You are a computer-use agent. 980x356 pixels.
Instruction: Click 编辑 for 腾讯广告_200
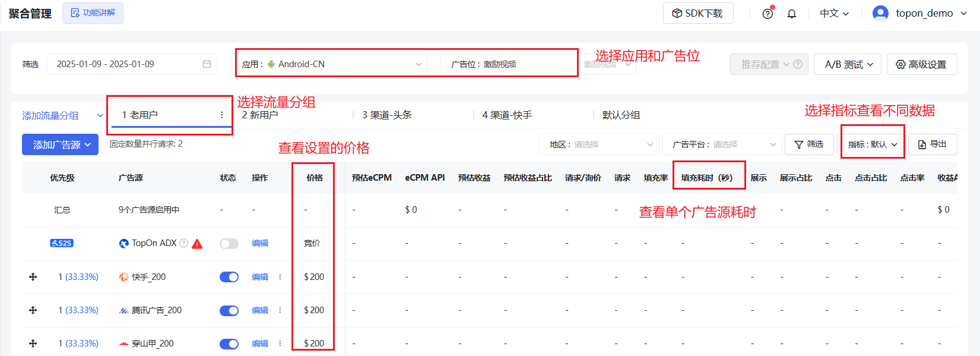(x=260, y=310)
